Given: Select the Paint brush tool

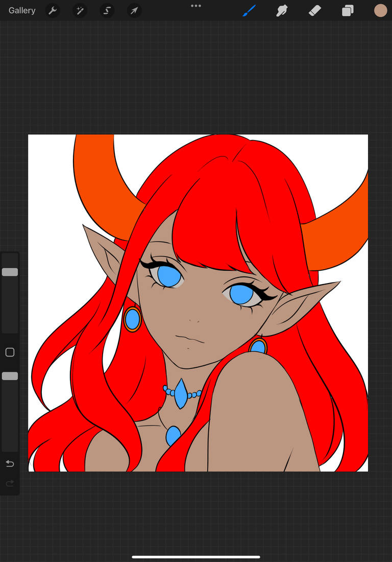Looking at the screenshot, I should click(249, 10).
